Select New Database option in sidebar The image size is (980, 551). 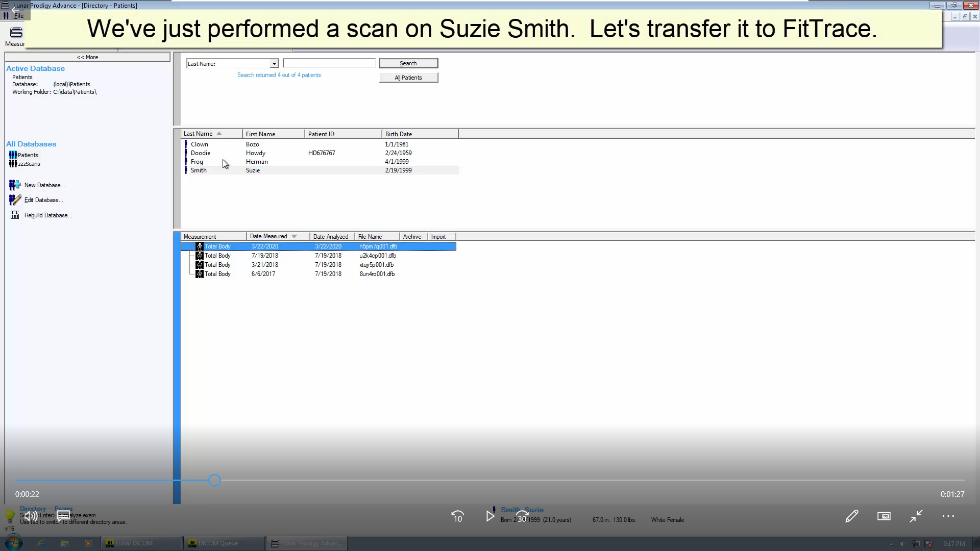click(44, 185)
